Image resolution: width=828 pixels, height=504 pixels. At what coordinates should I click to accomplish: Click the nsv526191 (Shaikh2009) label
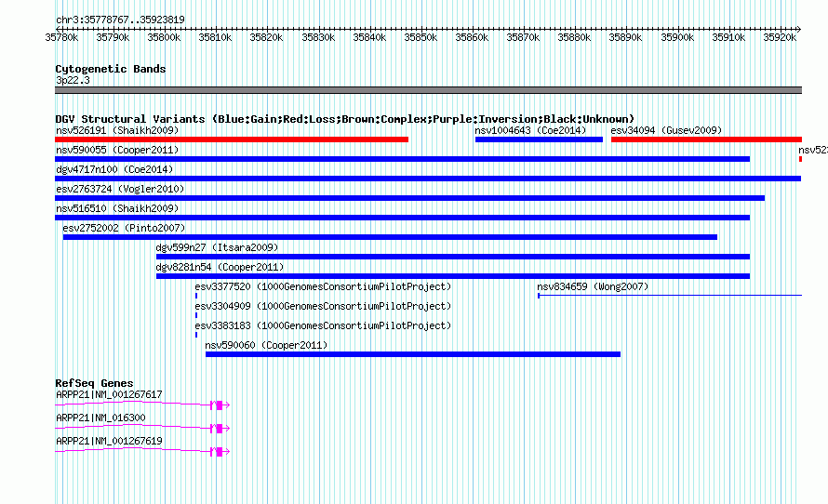click(x=117, y=130)
